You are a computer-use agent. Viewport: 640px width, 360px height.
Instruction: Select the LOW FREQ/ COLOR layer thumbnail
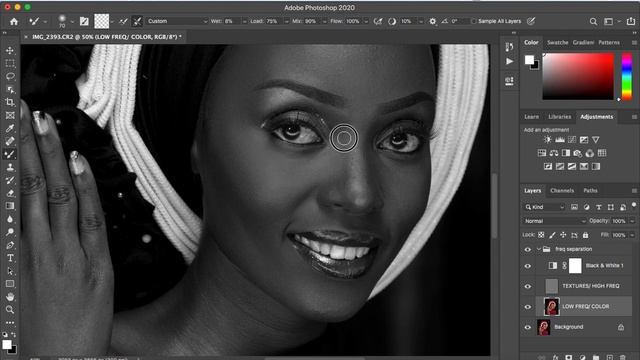click(x=551, y=307)
